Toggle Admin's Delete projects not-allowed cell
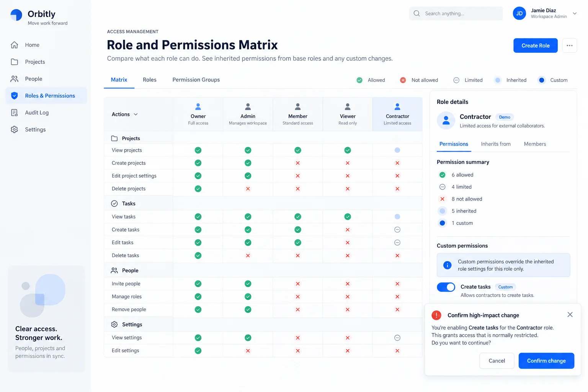Screen dimensions: 588x392 [248, 189]
